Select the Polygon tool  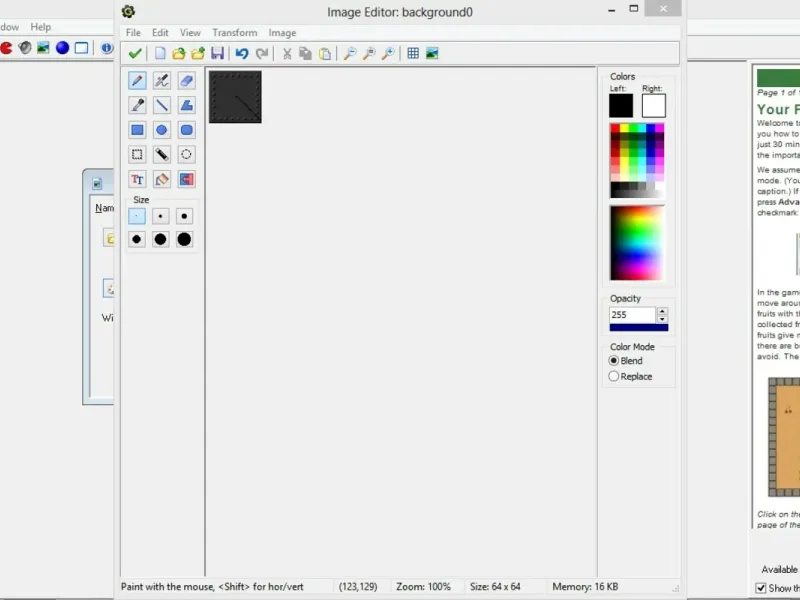click(186, 105)
